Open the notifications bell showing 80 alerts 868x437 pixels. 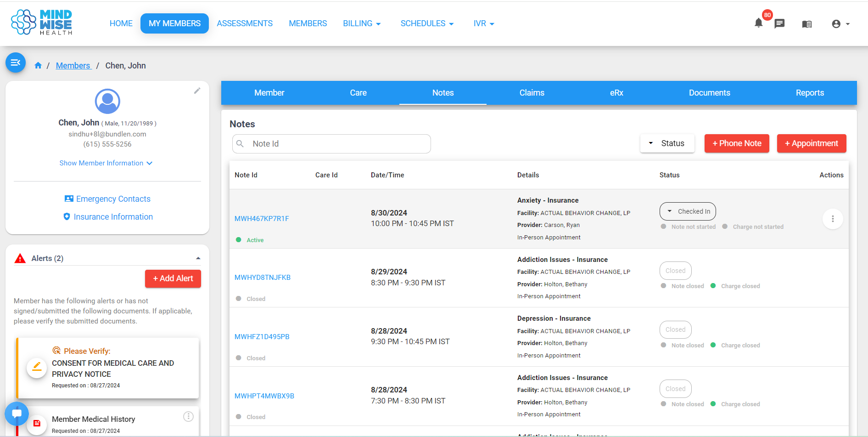758,23
